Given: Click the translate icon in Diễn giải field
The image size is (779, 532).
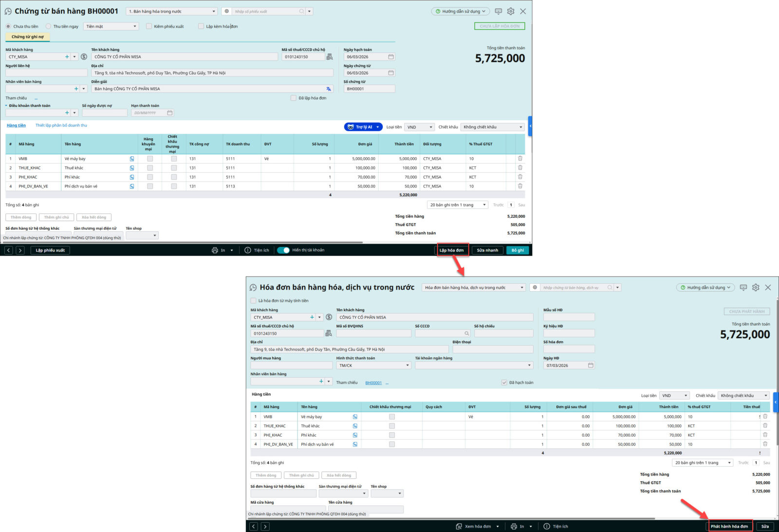Looking at the screenshot, I should [329, 89].
